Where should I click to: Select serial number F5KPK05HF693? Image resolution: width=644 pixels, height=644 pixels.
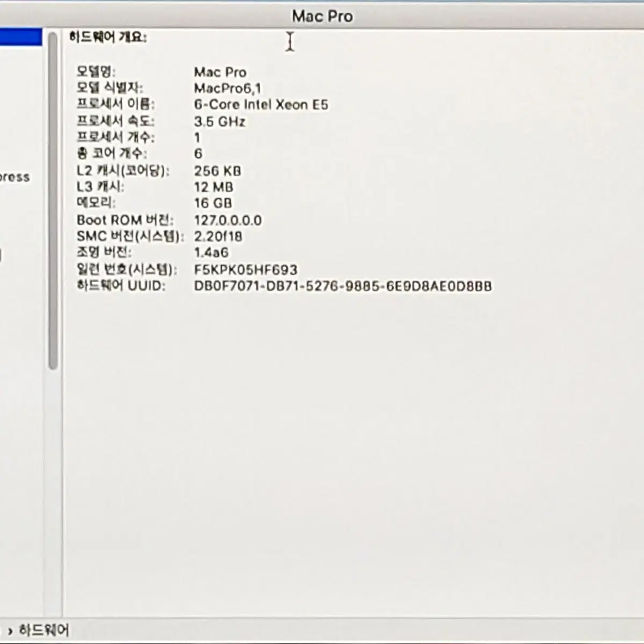(x=246, y=269)
